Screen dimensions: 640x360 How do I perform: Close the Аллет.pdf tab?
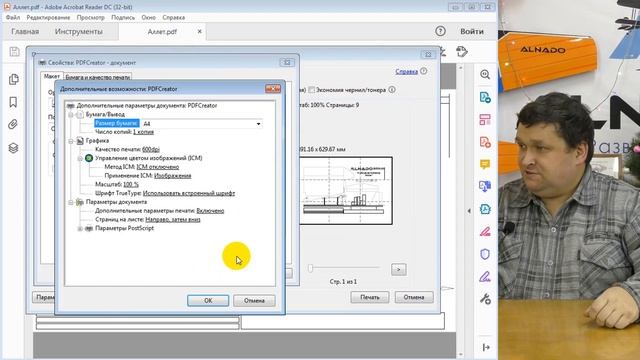point(200,31)
